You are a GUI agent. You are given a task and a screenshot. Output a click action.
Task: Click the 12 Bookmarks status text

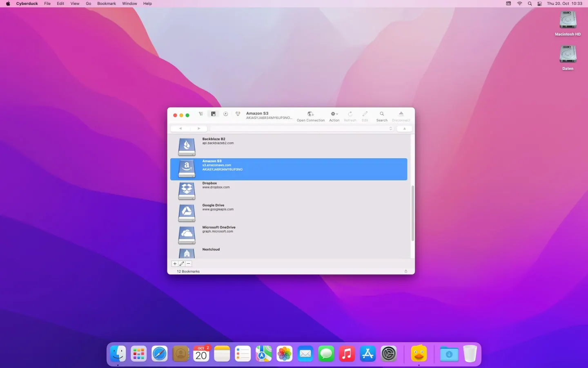188,272
